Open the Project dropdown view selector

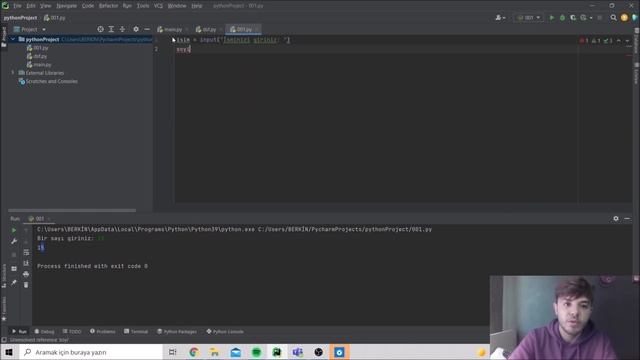click(x=30, y=29)
